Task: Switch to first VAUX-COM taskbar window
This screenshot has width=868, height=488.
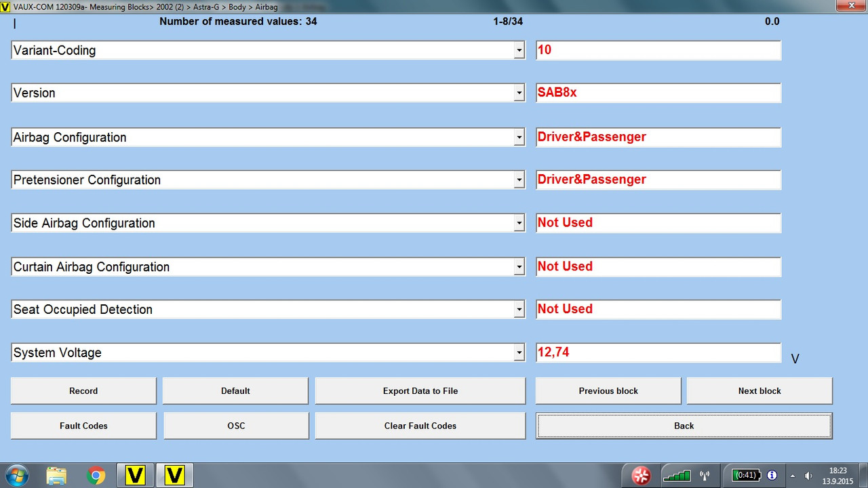Action: coord(136,476)
